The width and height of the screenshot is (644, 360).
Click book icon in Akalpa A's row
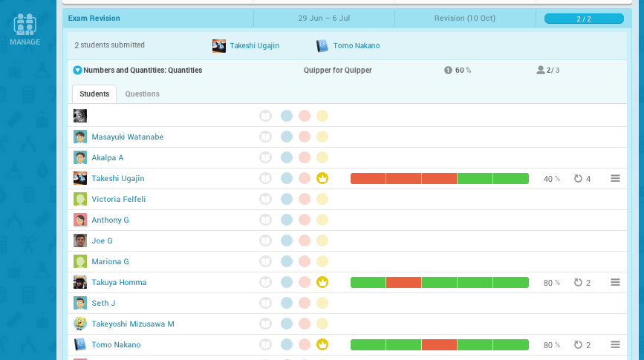click(266, 157)
